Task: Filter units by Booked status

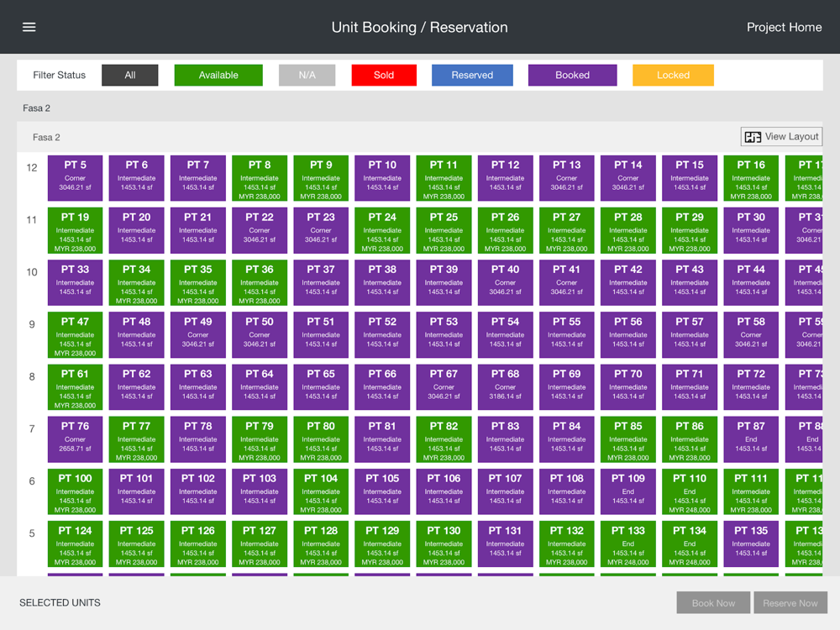Action: tap(572, 75)
